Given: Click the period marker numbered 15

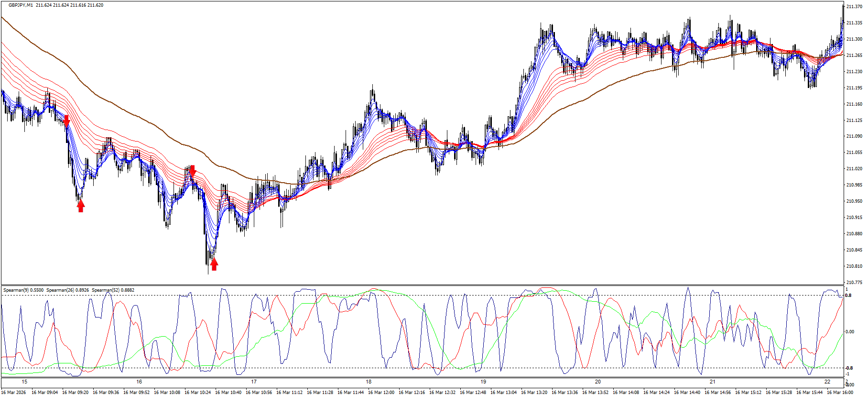Looking at the screenshot, I should [x=24, y=382].
